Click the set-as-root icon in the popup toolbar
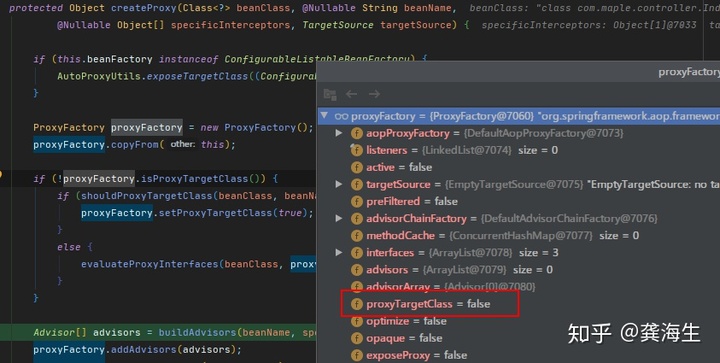The width and height of the screenshot is (720, 363). click(330, 94)
